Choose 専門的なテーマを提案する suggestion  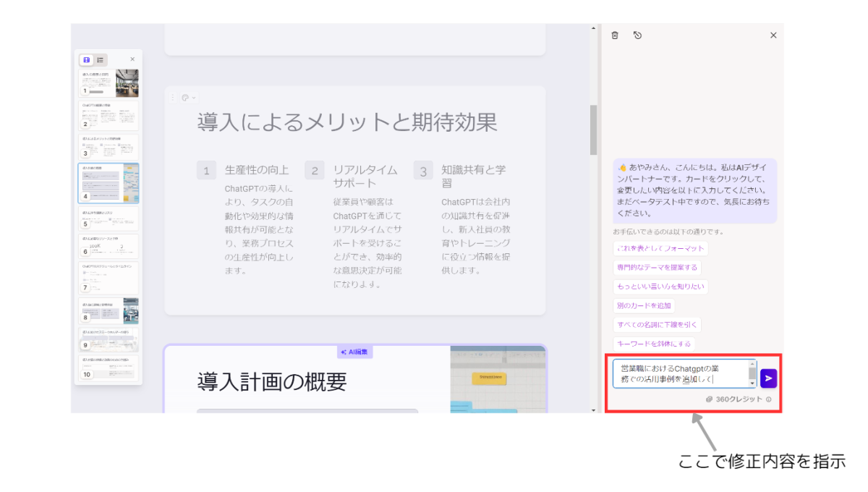coord(657,268)
